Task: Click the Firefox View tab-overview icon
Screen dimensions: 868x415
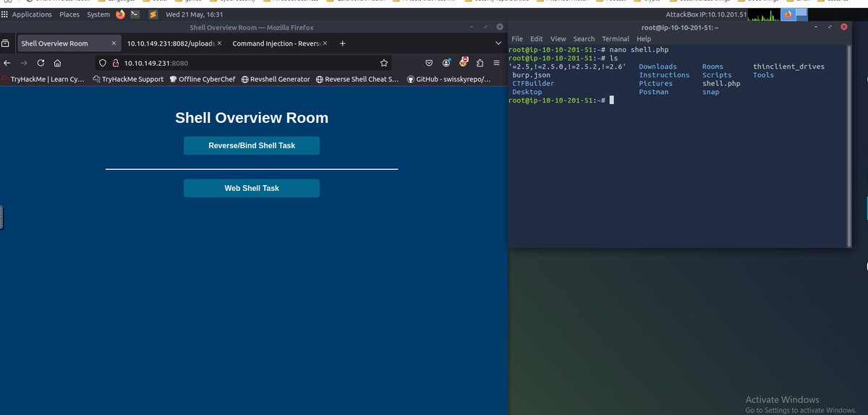Action: 5,43
